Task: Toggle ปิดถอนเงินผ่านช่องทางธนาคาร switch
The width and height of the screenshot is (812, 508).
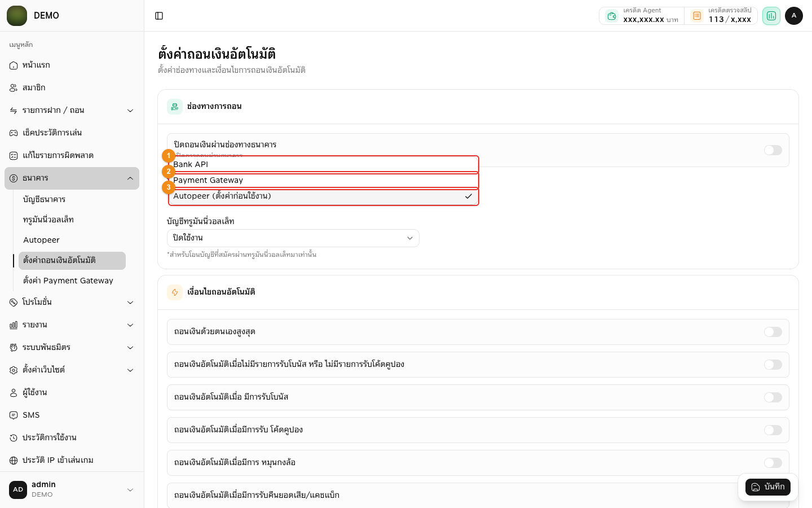Action: pyautogui.click(x=773, y=150)
